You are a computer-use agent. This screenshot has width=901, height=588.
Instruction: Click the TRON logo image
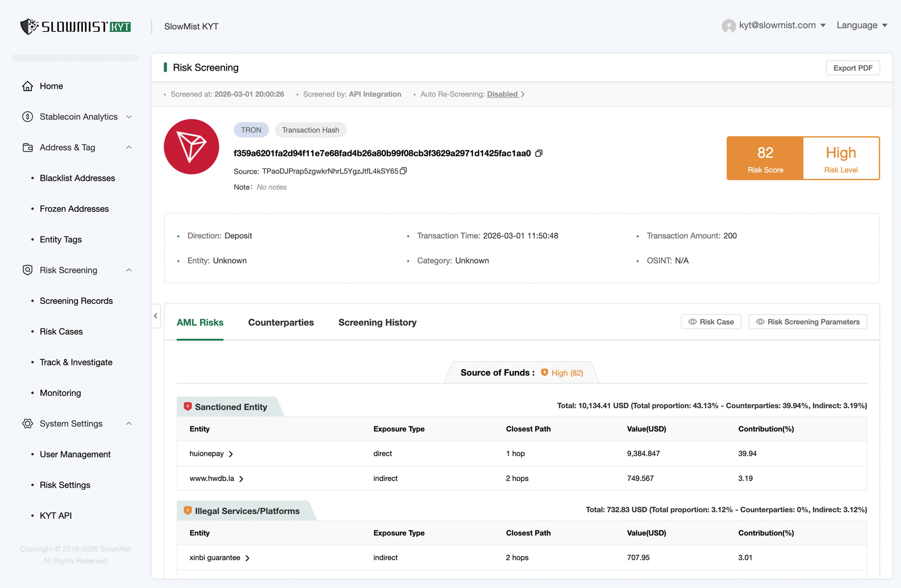click(x=191, y=147)
